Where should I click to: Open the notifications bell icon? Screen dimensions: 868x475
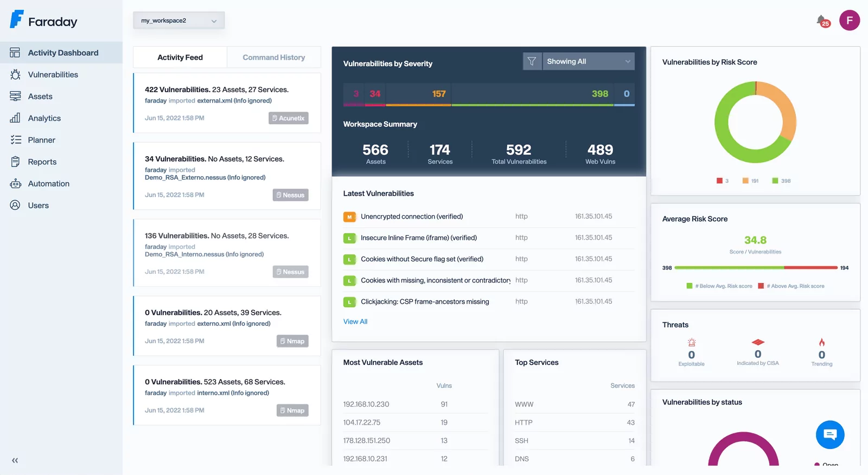click(x=822, y=21)
